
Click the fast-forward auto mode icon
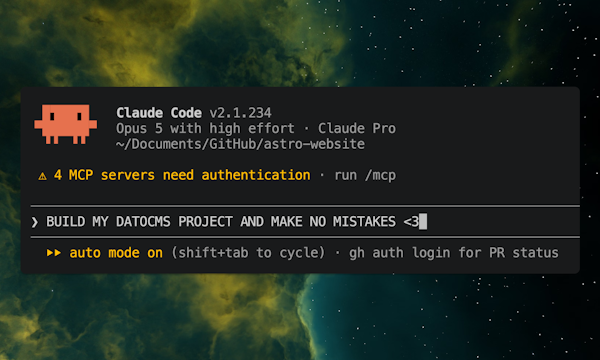pos(54,253)
